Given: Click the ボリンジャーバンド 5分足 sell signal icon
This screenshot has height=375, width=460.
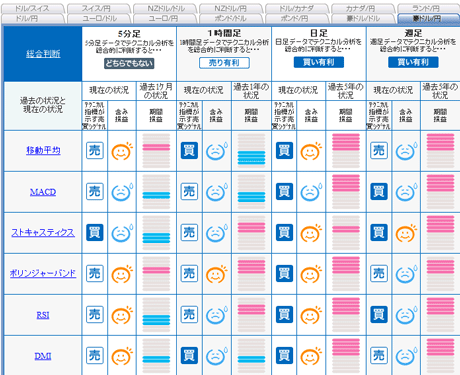Looking at the screenshot, I should [x=95, y=273].
